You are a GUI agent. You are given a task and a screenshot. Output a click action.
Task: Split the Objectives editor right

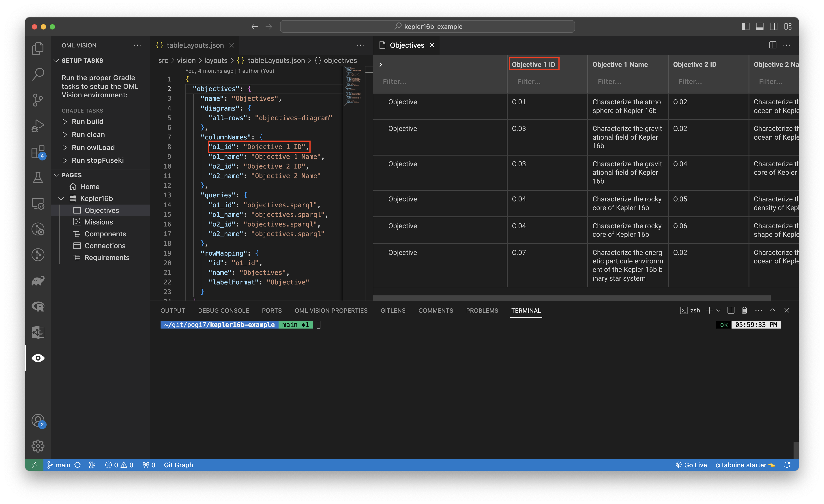(772, 45)
